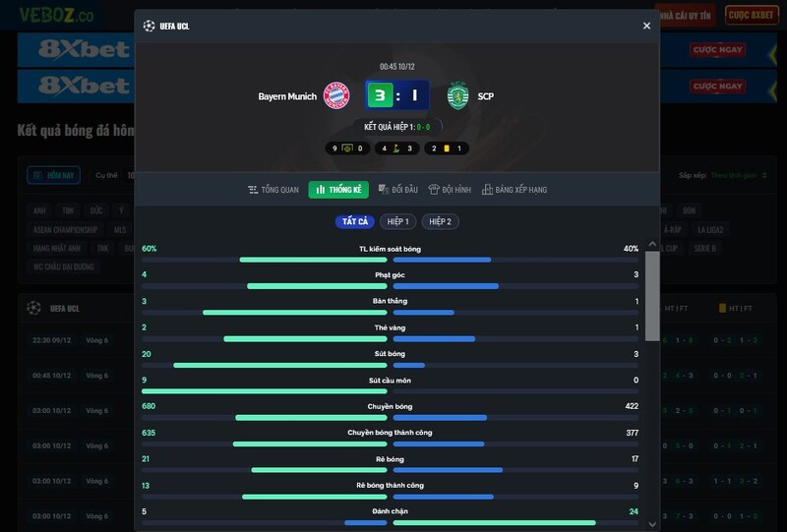Click the Cược 8XBET button in header
The height and width of the screenshot is (532, 787).
point(750,15)
